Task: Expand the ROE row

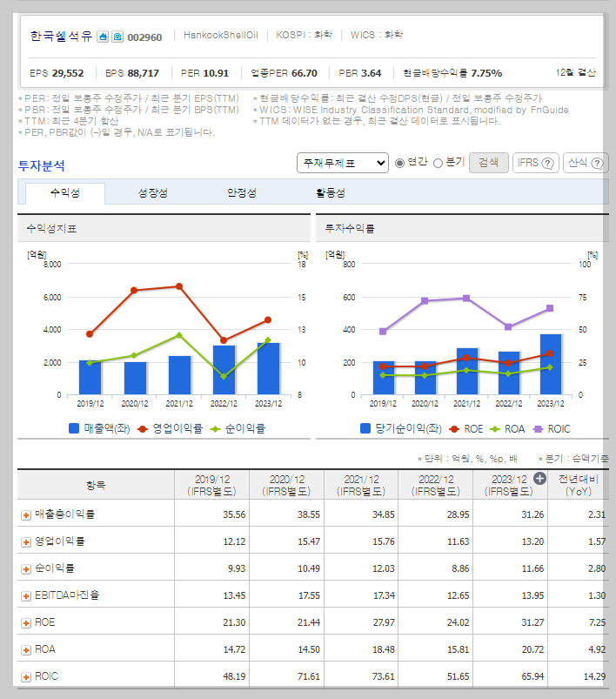Action: (26, 622)
